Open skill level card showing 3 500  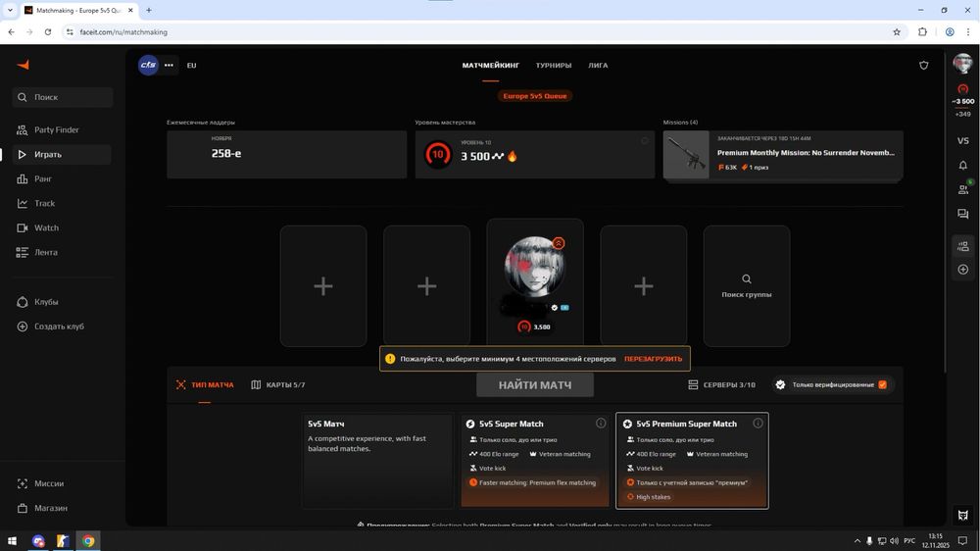tap(535, 155)
